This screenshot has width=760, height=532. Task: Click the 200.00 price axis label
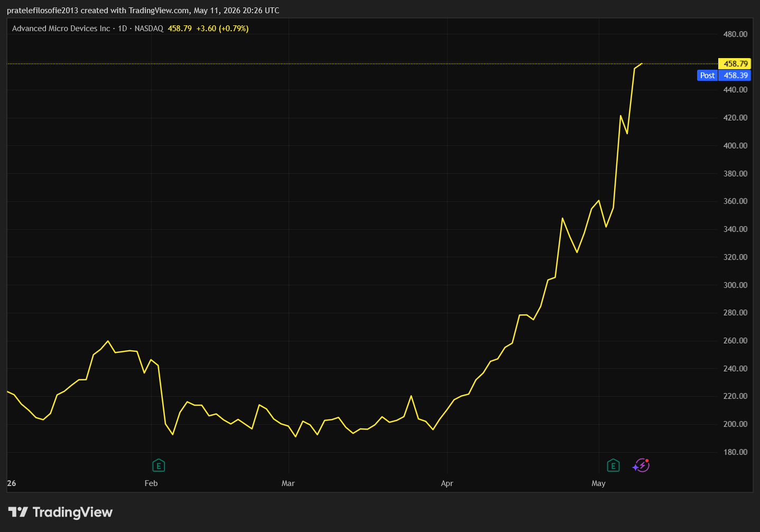[x=735, y=424]
